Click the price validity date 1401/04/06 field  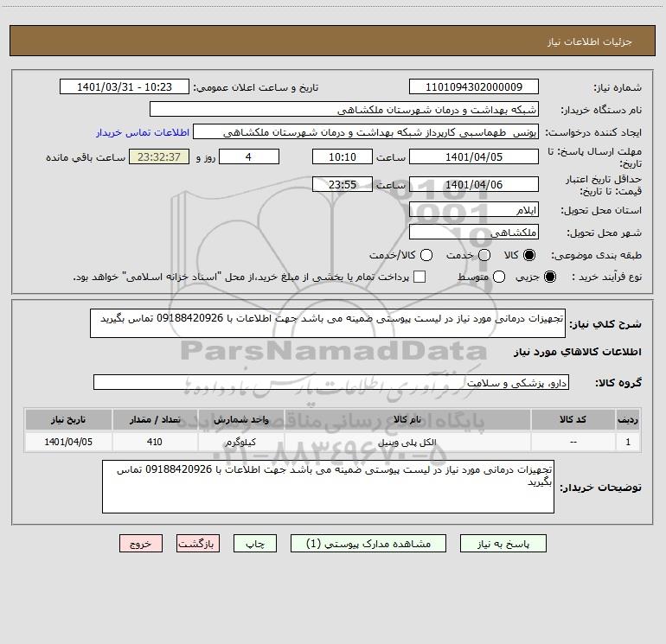tap(474, 184)
